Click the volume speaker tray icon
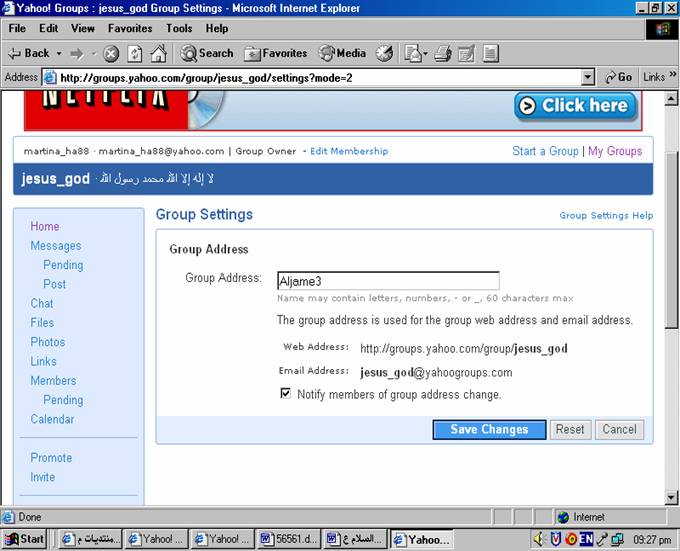This screenshot has height=551, width=680. point(538,539)
